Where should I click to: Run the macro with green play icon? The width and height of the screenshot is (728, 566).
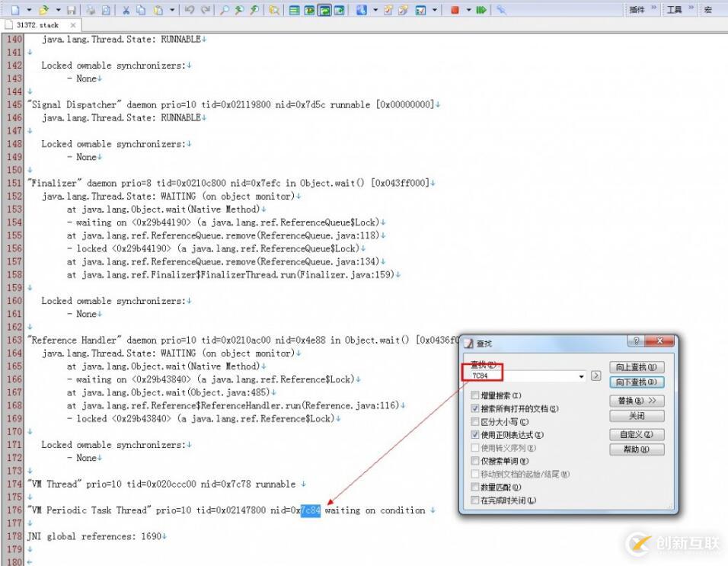click(x=481, y=10)
